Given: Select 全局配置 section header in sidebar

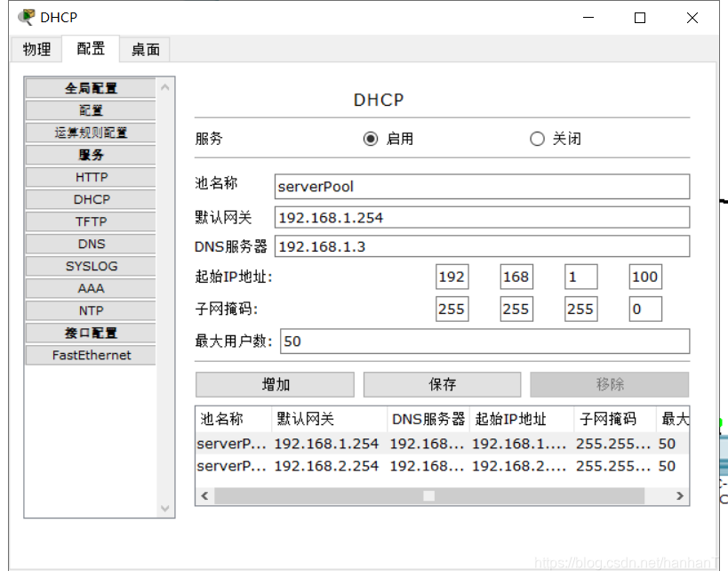Looking at the screenshot, I should click(91, 88).
